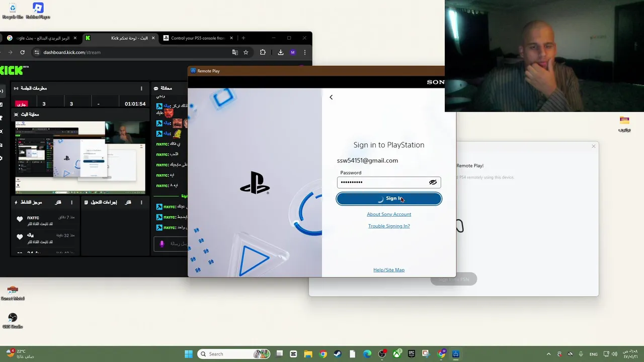
Task: Switch the ENG input language
Action: point(594,354)
